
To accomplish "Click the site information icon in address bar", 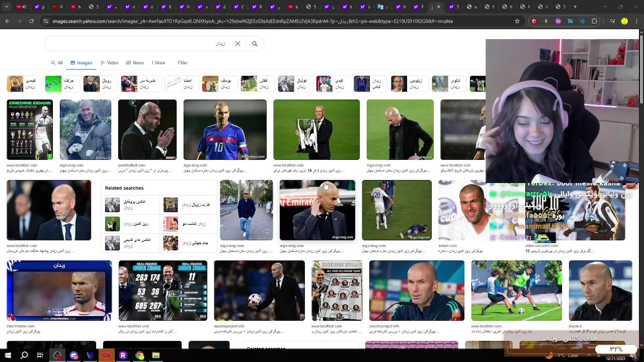I will coord(46,21).
